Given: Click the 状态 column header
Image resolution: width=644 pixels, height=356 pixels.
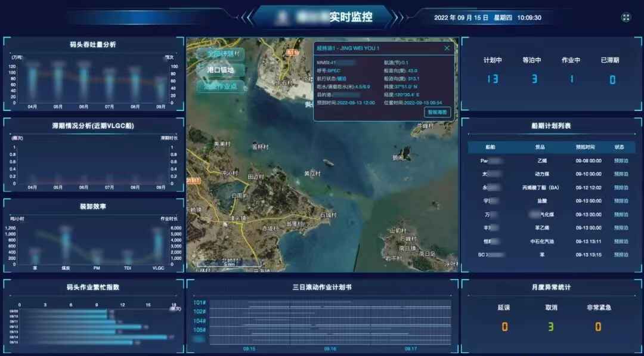Looking at the screenshot, I should pyautogui.click(x=620, y=147).
